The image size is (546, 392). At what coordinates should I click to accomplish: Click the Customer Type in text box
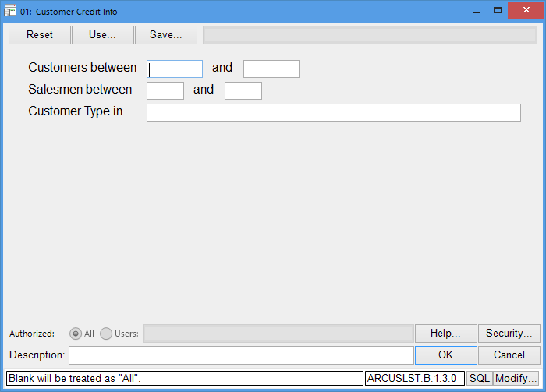[x=333, y=113]
